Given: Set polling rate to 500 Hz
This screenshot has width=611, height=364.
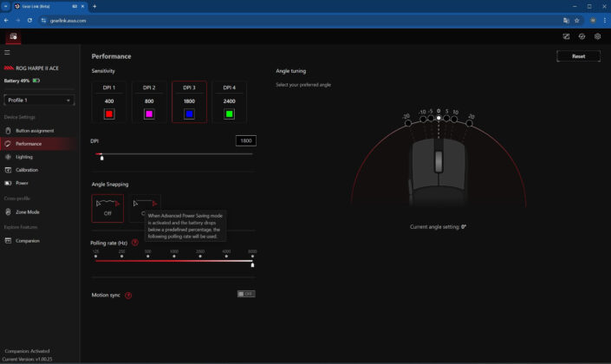Looking at the screenshot, I should 148,256.
